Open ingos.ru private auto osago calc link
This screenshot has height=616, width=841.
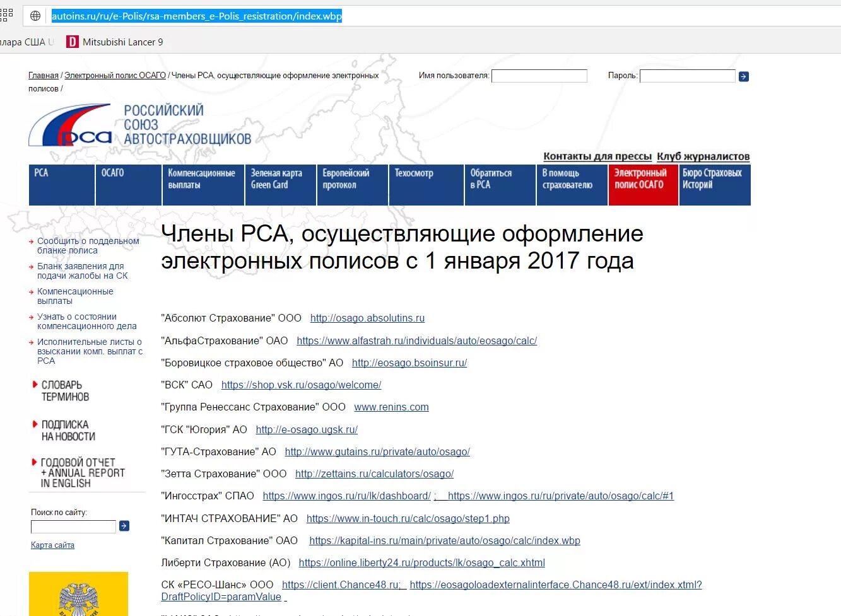pyautogui.click(x=561, y=496)
